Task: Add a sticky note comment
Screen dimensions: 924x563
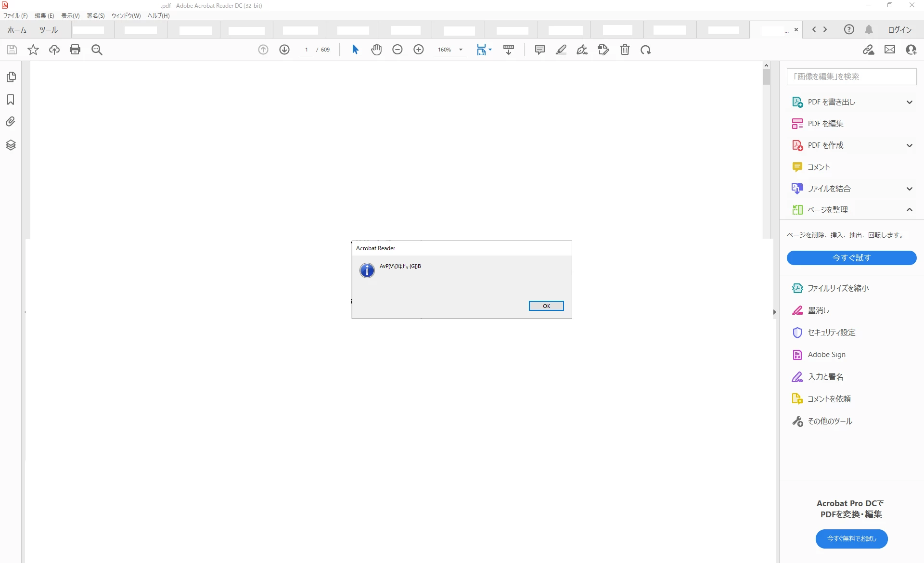Action: point(540,50)
